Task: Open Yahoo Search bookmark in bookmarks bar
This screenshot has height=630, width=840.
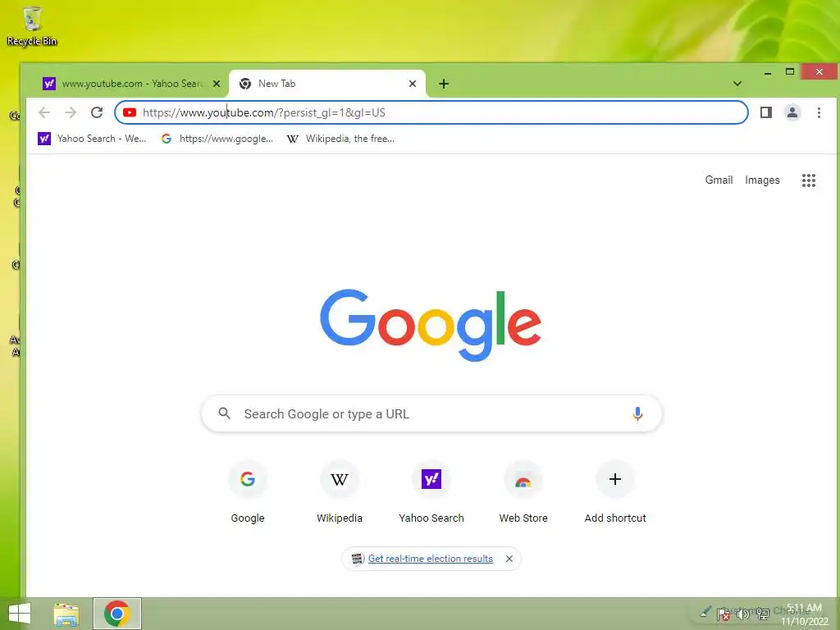Action: [x=92, y=139]
